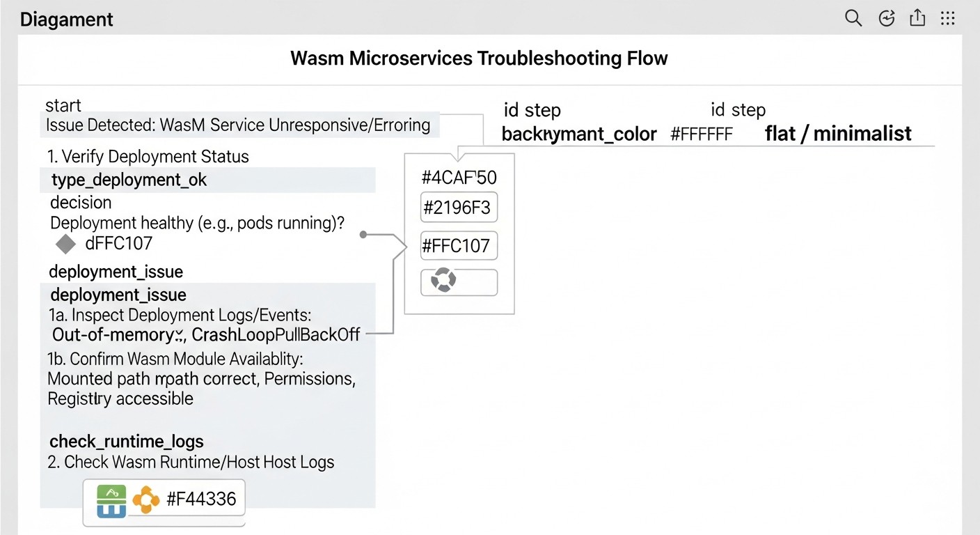
Task: Toggle the check_runtime_logs step
Action: pos(127,441)
